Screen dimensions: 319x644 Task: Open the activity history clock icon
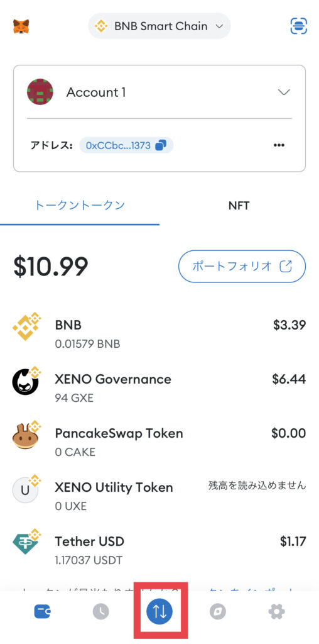(101, 612)
